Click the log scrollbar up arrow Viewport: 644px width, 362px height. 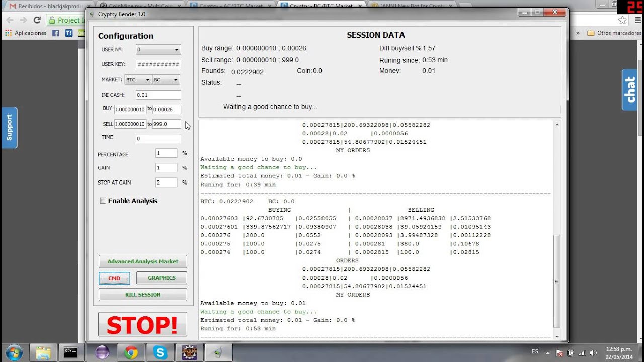pos(556,124)
